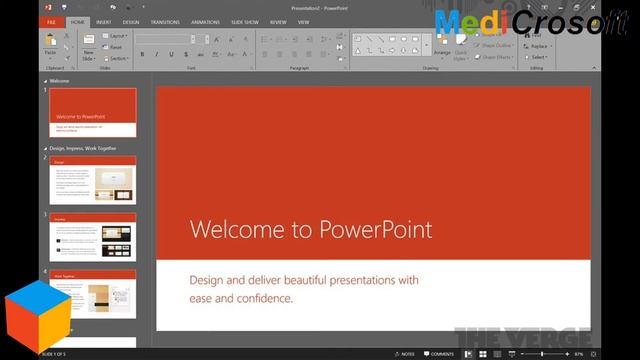Switch to the SLIDE SHOW tab

click(x=245, y=22)
